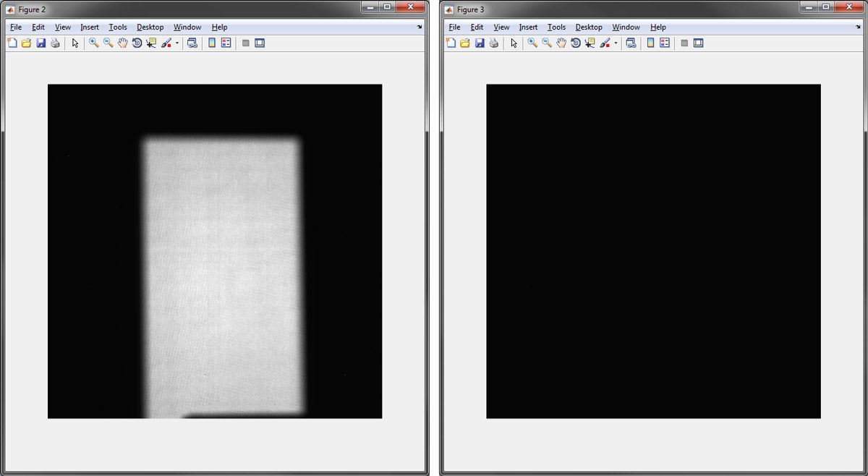The image size is (868, 476).
Task: Open the Print dialog from Figure 2 toolbar
Action: pyautogui.click(x=56, y=43)
